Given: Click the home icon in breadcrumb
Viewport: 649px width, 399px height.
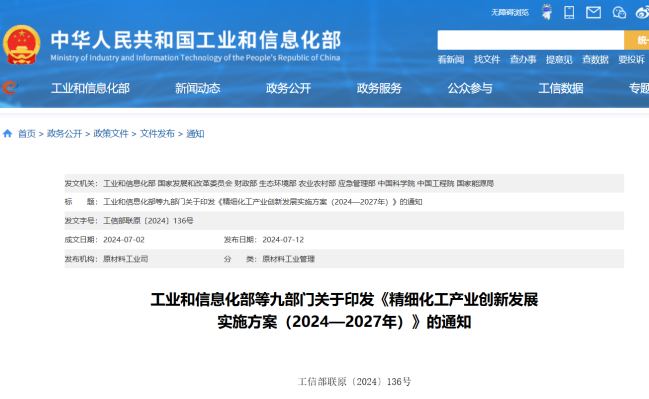Looking at the screenshot, I should (7, 133).
